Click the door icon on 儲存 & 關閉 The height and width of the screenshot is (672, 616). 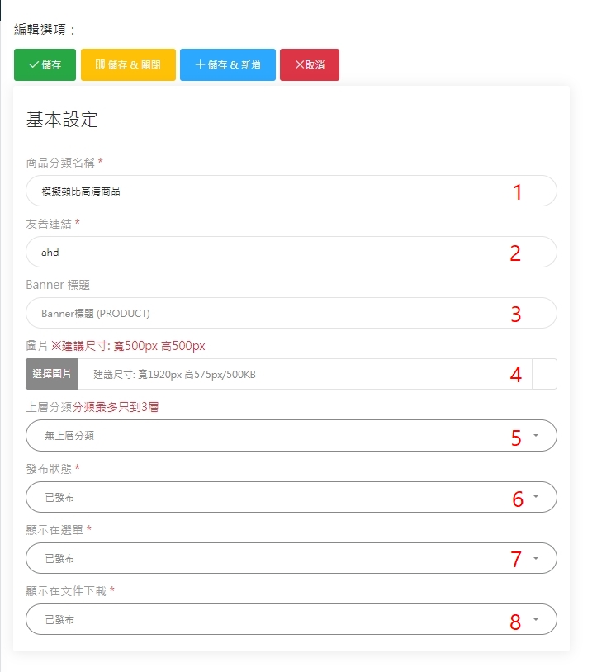[100, 64]
